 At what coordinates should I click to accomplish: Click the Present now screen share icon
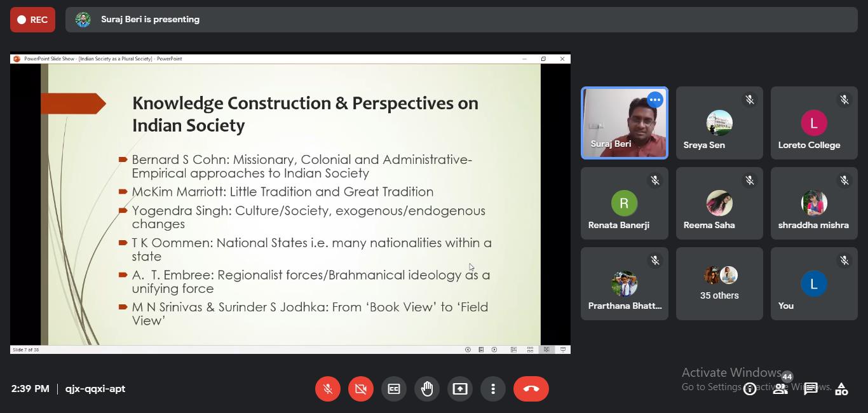point(460,389)
